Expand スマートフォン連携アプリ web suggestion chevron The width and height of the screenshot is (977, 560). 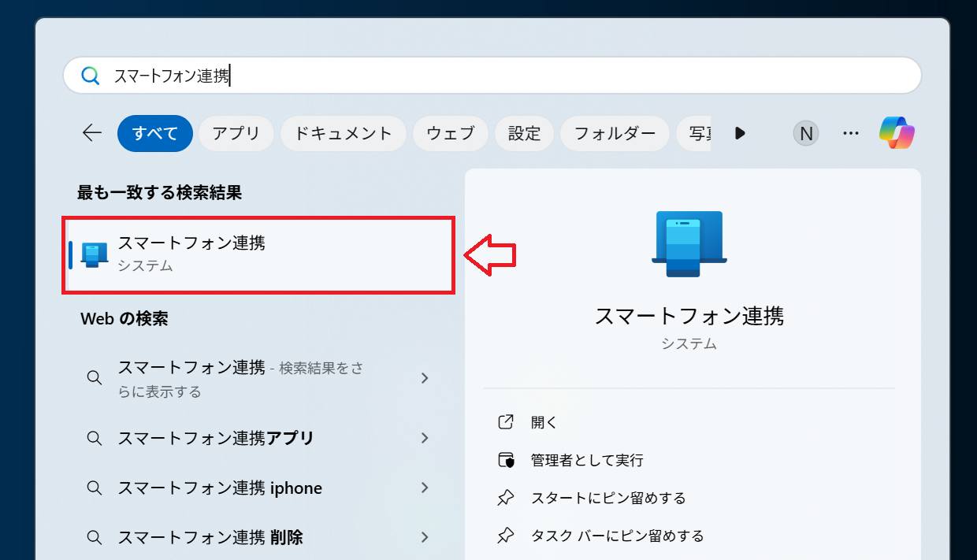click(x=425, y=438)
